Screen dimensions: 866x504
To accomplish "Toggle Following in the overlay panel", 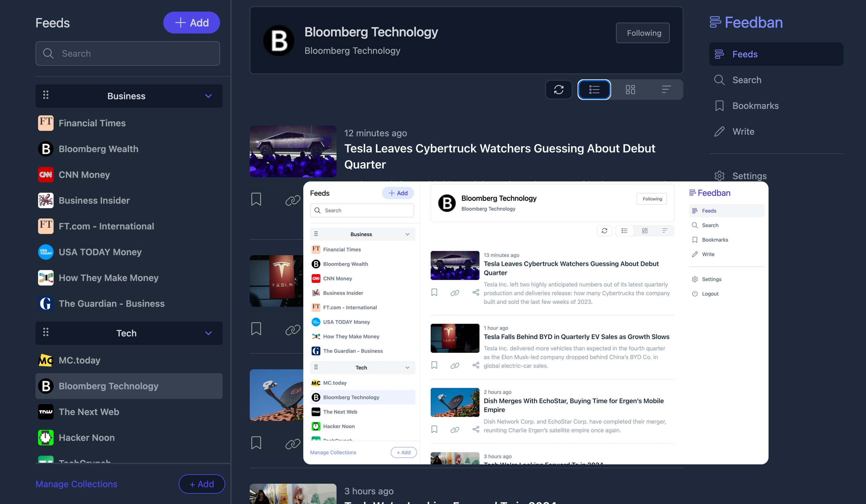I will tap(652, 198).
